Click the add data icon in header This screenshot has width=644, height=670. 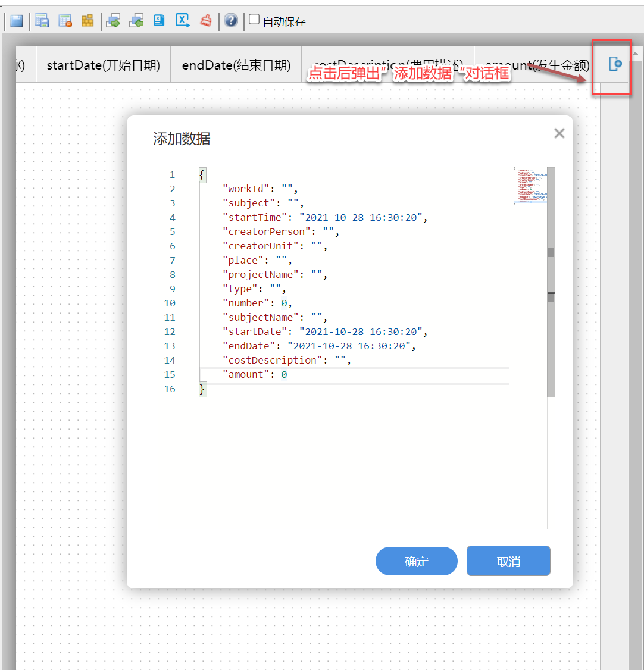tap(615, 64)
